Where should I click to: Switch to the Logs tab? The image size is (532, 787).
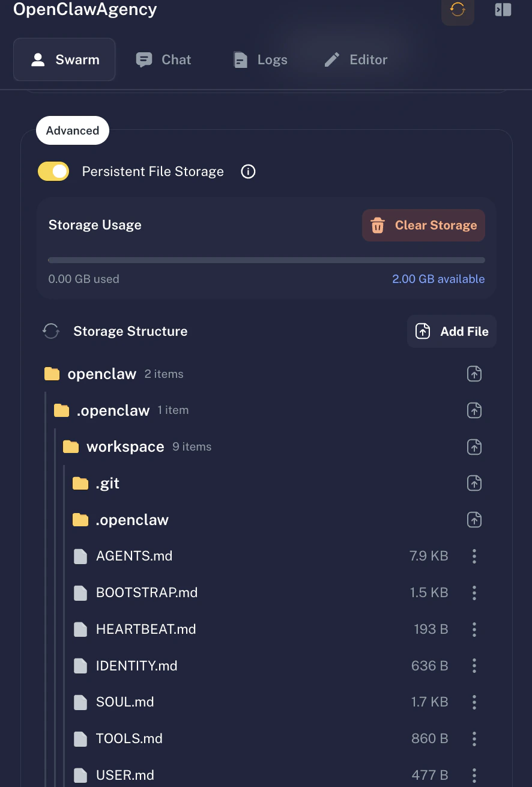pos(259,59)
